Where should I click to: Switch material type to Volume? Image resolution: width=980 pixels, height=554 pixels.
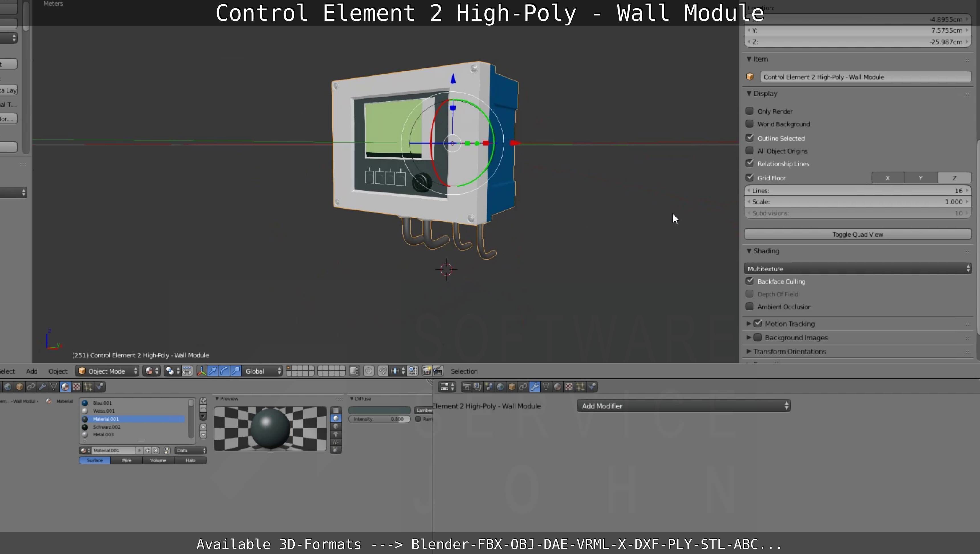click(158, 461)
